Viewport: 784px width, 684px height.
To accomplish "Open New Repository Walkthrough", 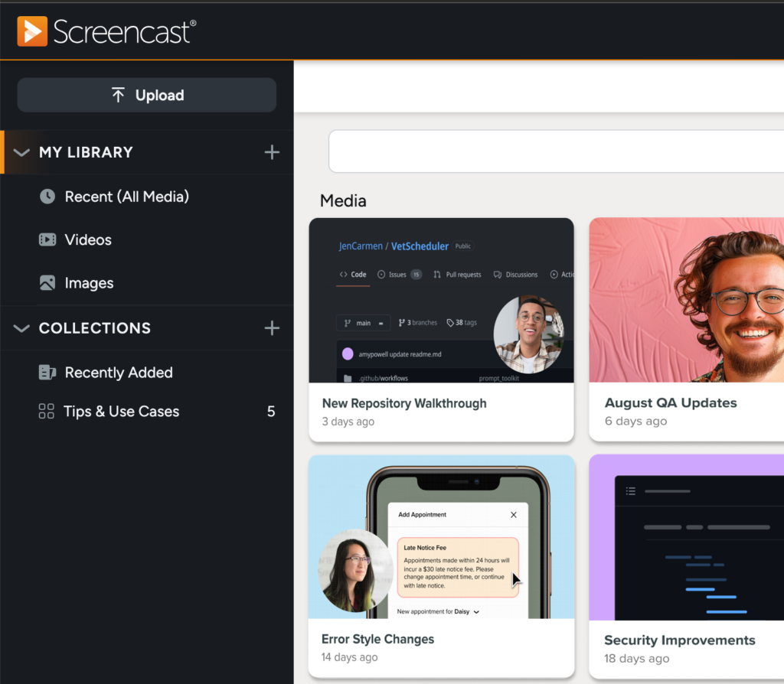I will coord(441,300).
